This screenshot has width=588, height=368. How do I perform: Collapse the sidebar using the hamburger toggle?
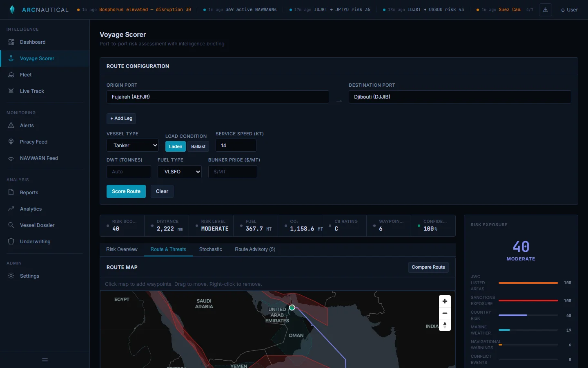[x=45, y=360]
